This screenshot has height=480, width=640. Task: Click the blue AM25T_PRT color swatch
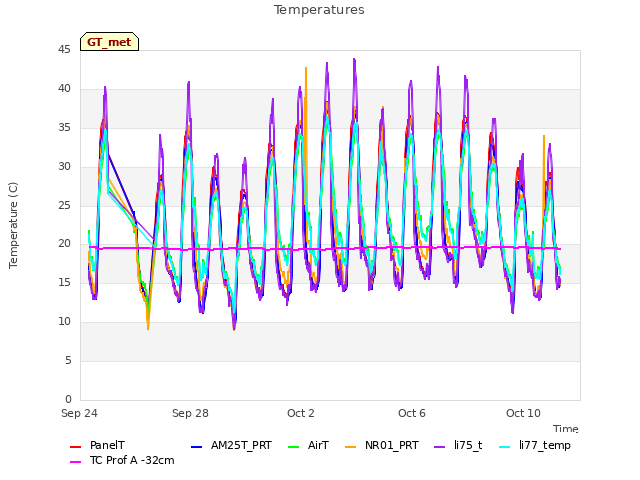click(x=196, y=447)
